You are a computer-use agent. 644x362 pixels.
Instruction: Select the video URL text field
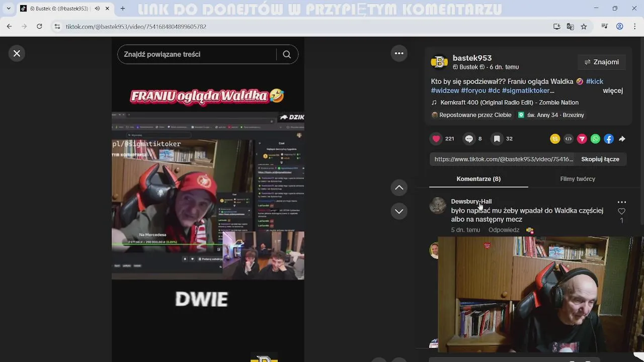tap(504, 159)
